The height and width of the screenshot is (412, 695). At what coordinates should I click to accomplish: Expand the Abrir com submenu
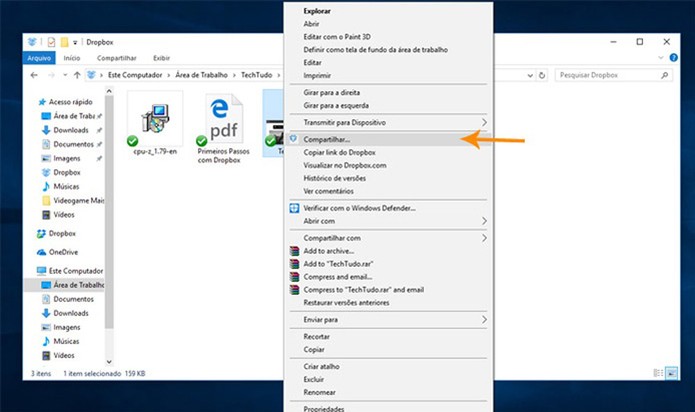[388, 221]
